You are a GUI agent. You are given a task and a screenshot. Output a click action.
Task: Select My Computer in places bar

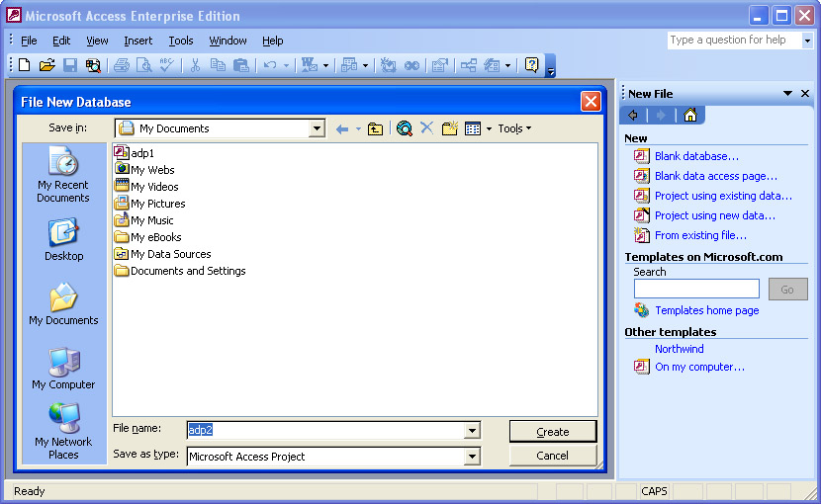(x=63, y=369)
